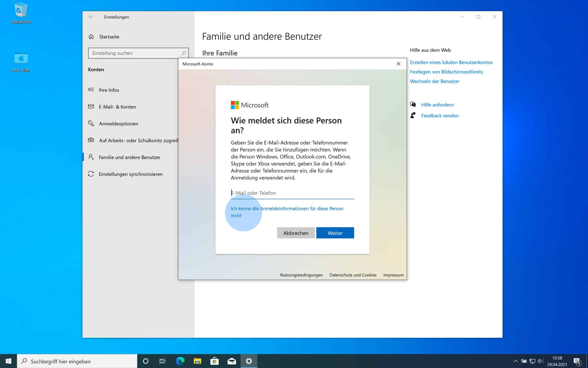Go back with the Einstellungen arrow

(x=91, y=17)
